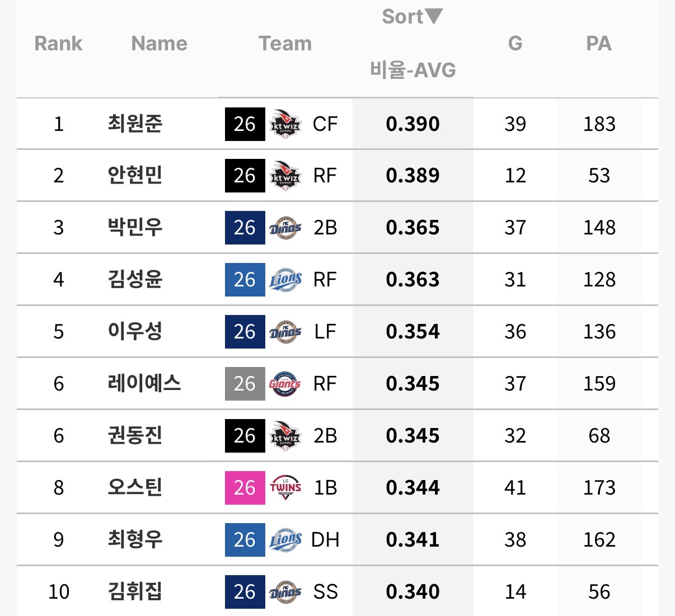The image size is (675, 616).
Task: Click the kt wiz logo beside 최원준
Action: tap(285, 124)
